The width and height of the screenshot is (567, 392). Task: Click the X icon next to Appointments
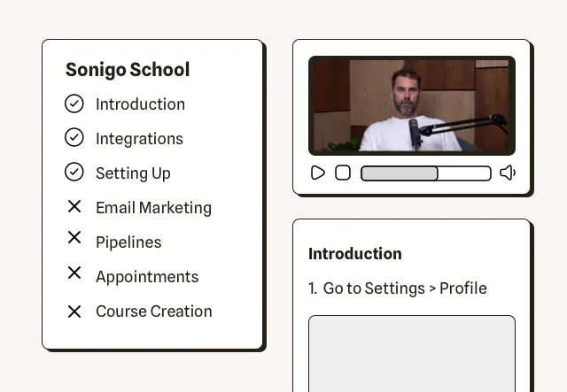click(74, 273)
